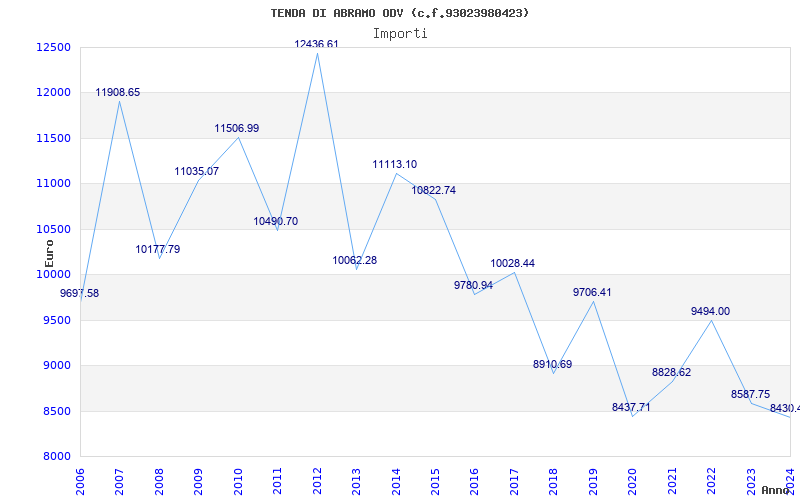Click x-axis year 2007
The width and height of the screenshot is (800, 500).
click(x=119, y=481)
